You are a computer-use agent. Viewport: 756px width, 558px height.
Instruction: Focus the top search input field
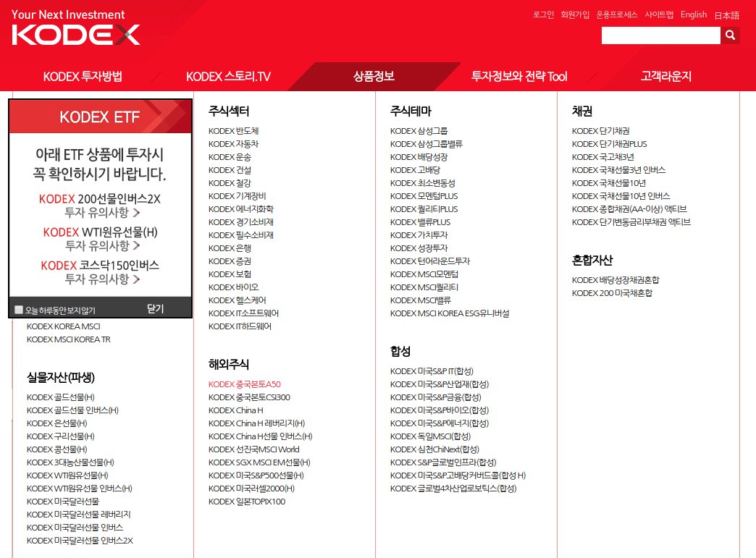(x=660, y=35)
